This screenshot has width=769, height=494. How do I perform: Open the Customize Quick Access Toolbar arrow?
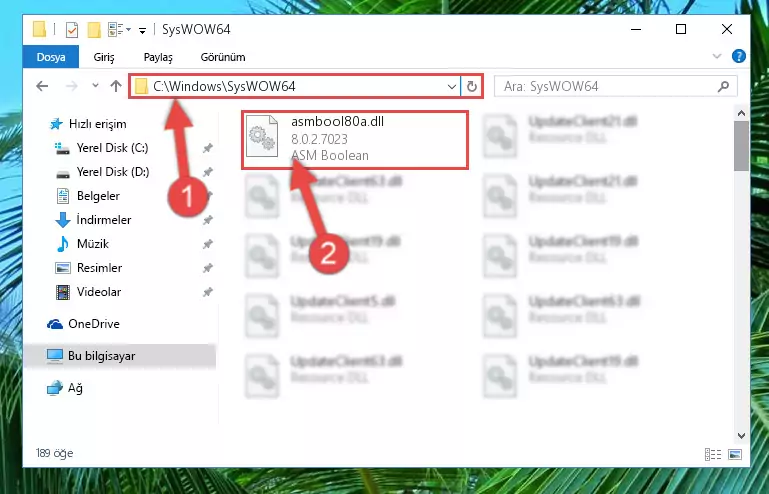(142, 30)
